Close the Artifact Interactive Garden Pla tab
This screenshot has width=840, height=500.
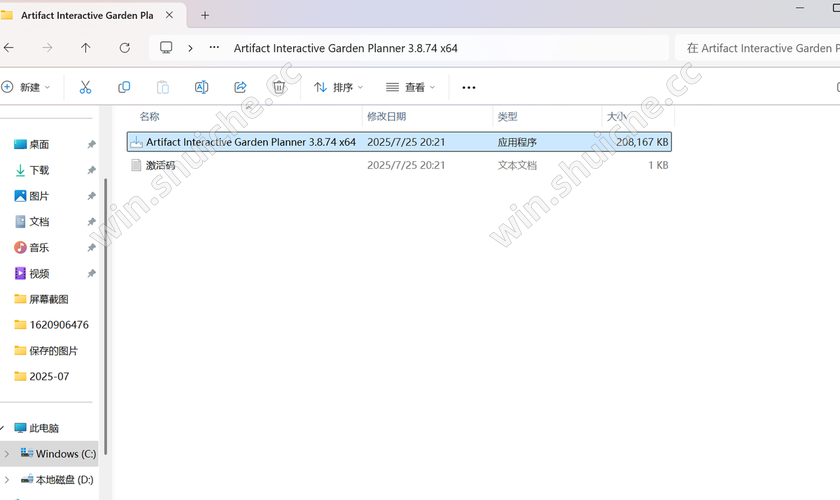pyautogui.click(x=169, y=15)
